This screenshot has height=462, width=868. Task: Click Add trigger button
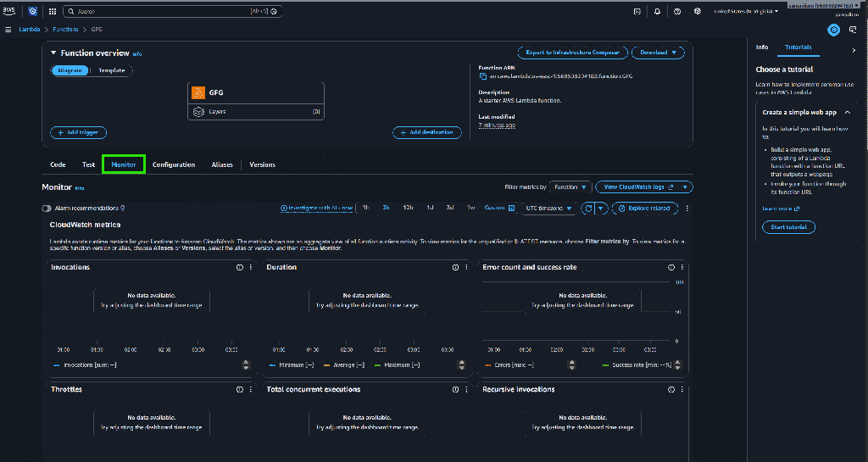tap(79, 133)
